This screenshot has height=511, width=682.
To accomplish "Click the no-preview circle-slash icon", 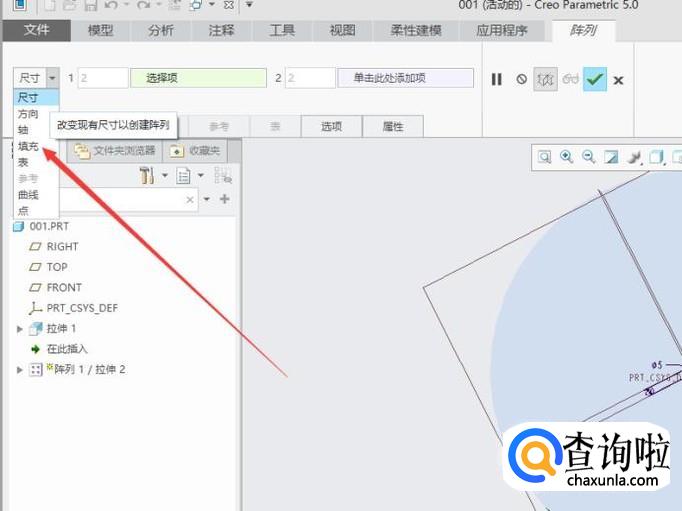I will tap(522, 79).
